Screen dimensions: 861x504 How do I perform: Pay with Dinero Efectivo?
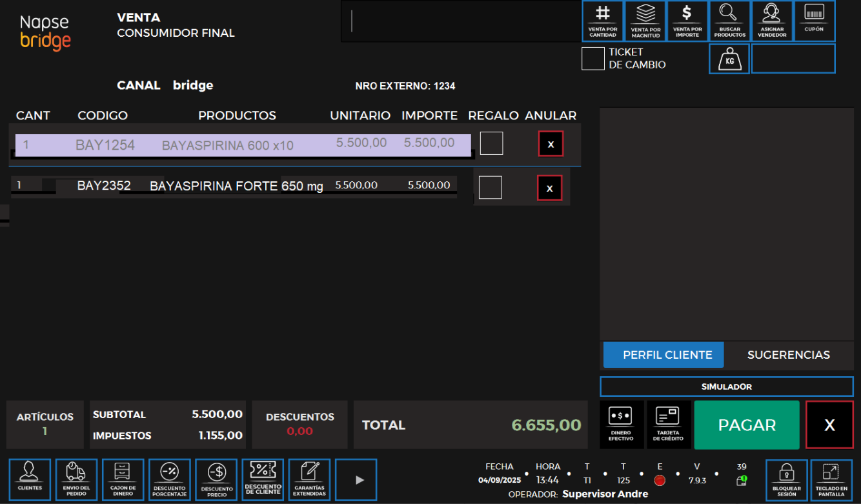click(x=621, y=425)
